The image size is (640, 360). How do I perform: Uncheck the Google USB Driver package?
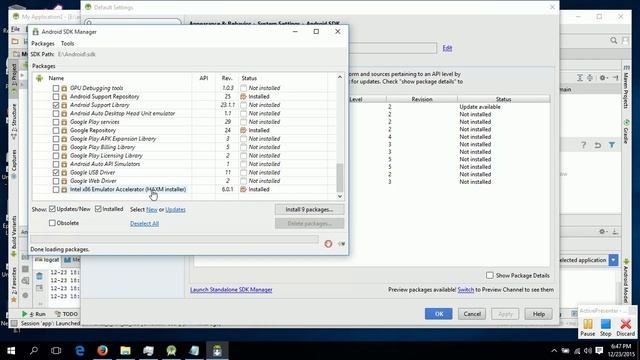[x=56, y=172]
